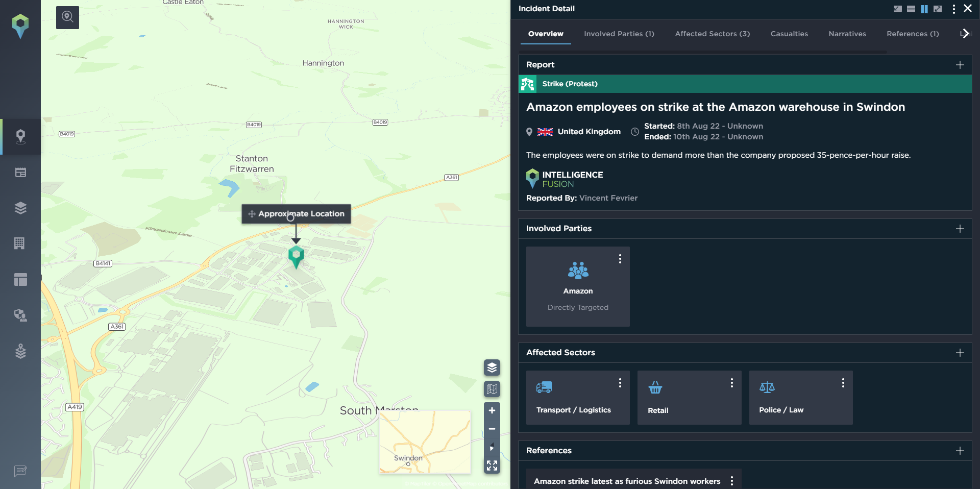The height and width of the screenshot is (489, 980).
Task: Reset map bearing with compass button
Action: coord(492,447)
